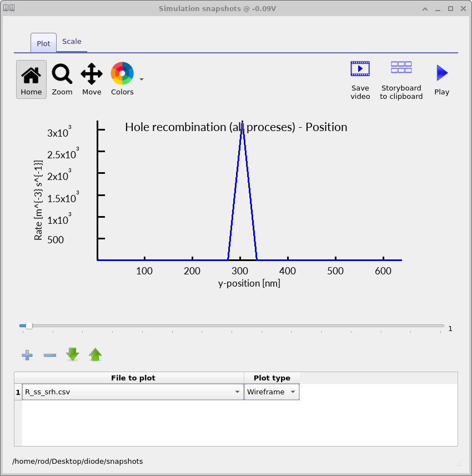The height and width of the screenshot is (476, 472).
Task: Switch to the Scale tab
Action: 72,41
